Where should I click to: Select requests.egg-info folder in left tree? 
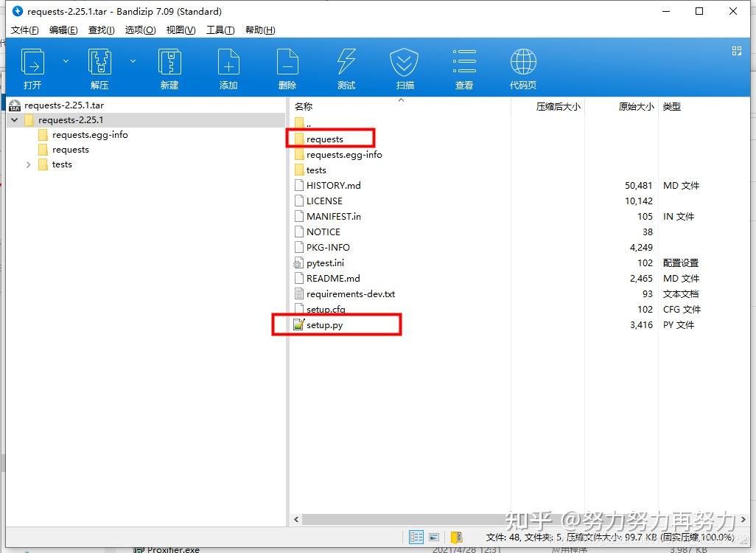pyautogui.click(x=90, y=135)
